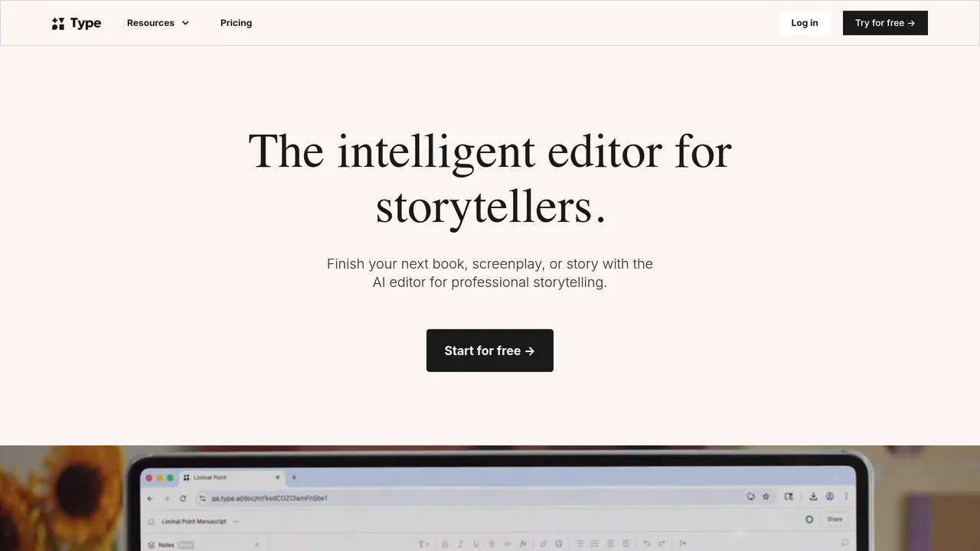
Task: Open a new browser tab in demo
Action: pyautogui.click(x=294, y=478)
